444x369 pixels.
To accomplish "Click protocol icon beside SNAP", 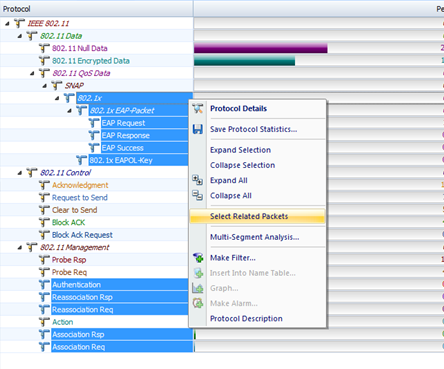I will [x=57, y=86].
